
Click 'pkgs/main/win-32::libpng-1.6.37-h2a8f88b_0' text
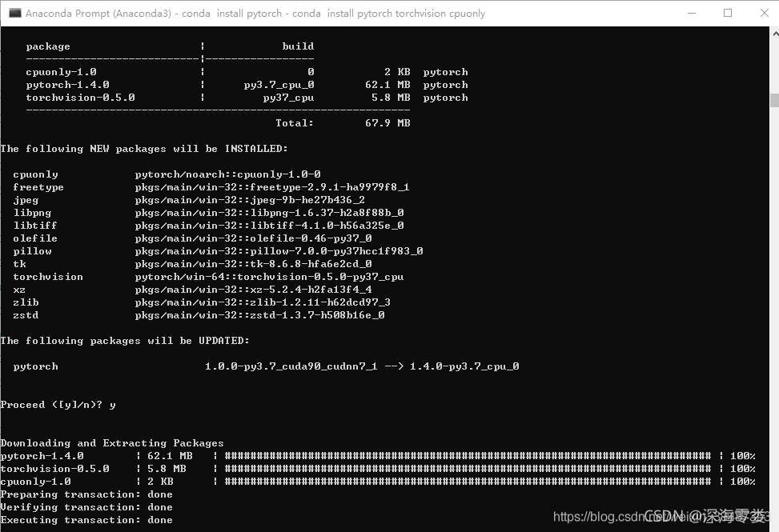(x=269, y=213)
